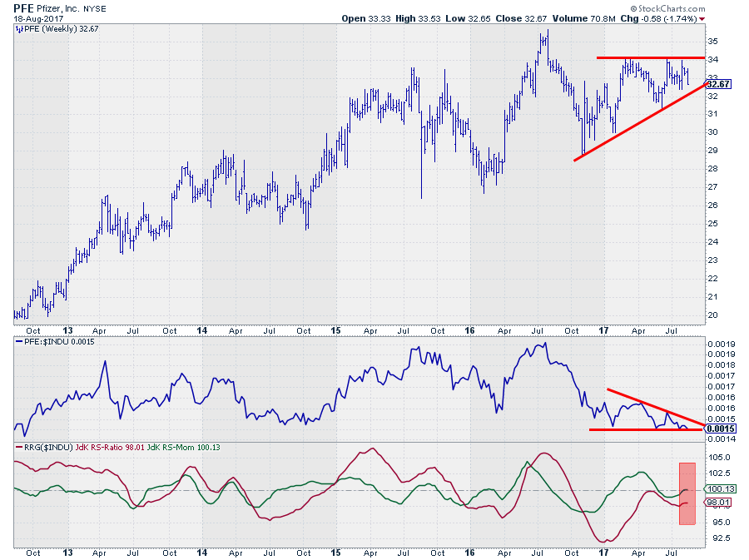Screen dimensions: 749x560
Task: Click the Close 32.67 header value
Action: click(x=521, y=18)
